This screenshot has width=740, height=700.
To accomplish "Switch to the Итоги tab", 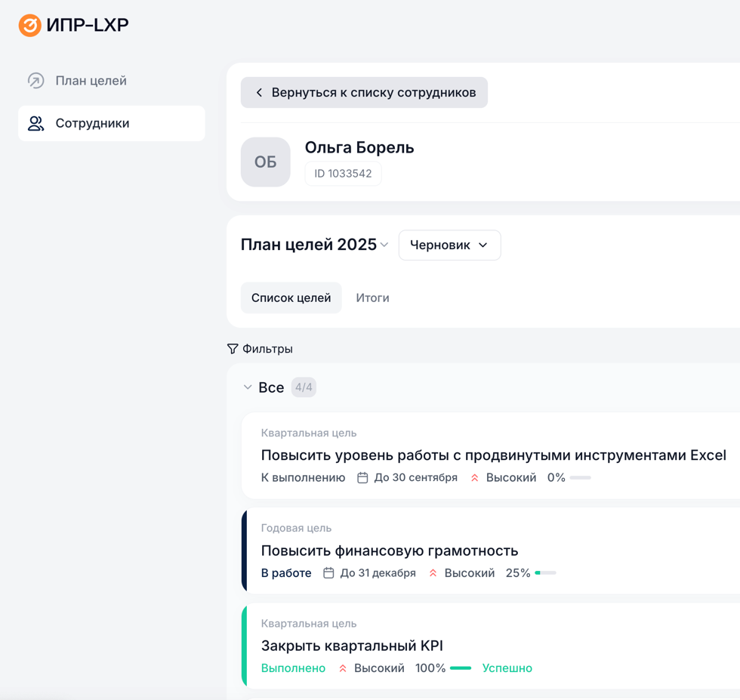I will pos(372,298).
